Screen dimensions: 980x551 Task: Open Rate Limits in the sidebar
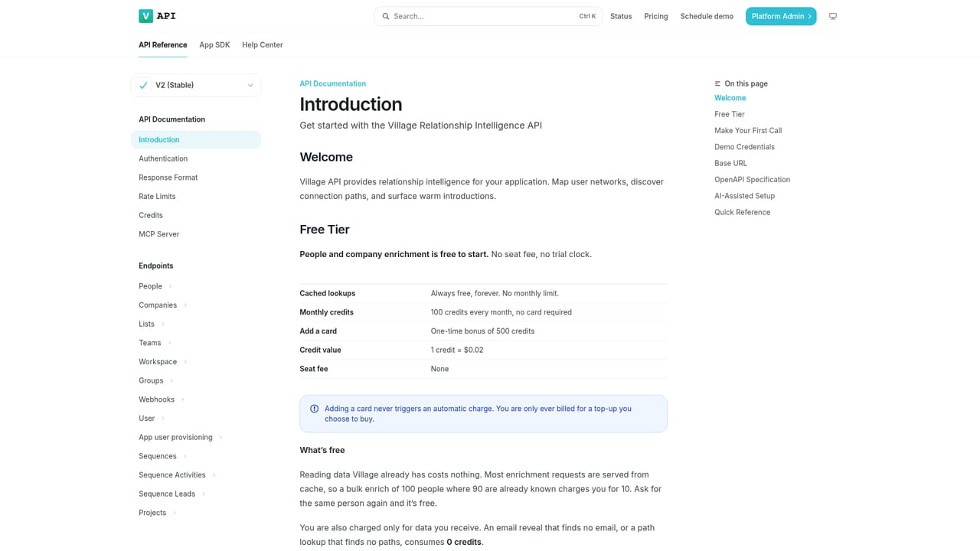tap(196, 197)
